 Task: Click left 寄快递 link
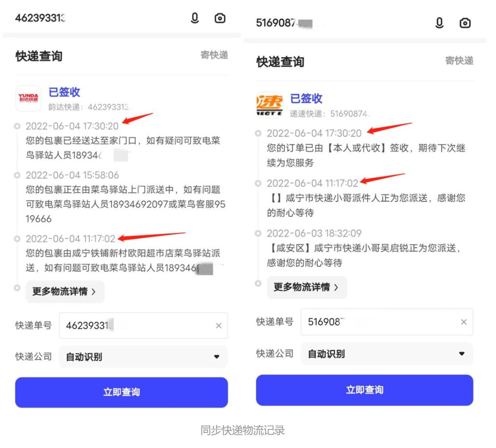point(214,55)
